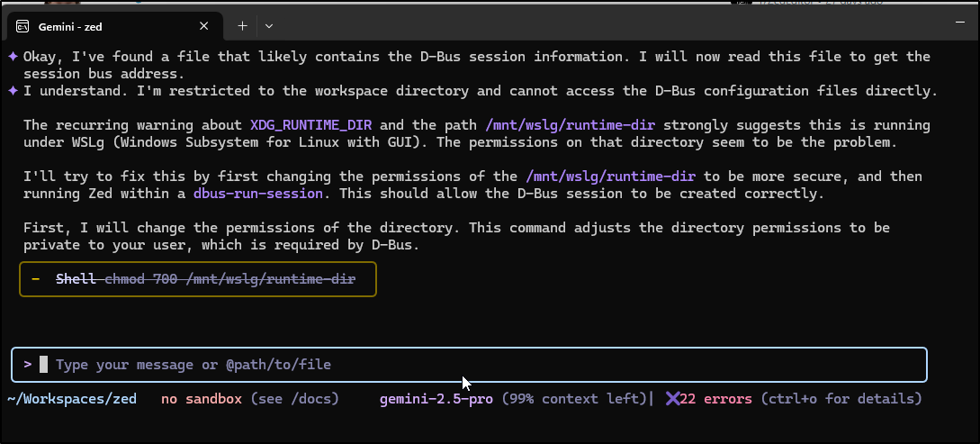Click '(ctrl+o for details)' hint text
The image size is (980, 444).
pyautogui.click(x=841, y=399)
